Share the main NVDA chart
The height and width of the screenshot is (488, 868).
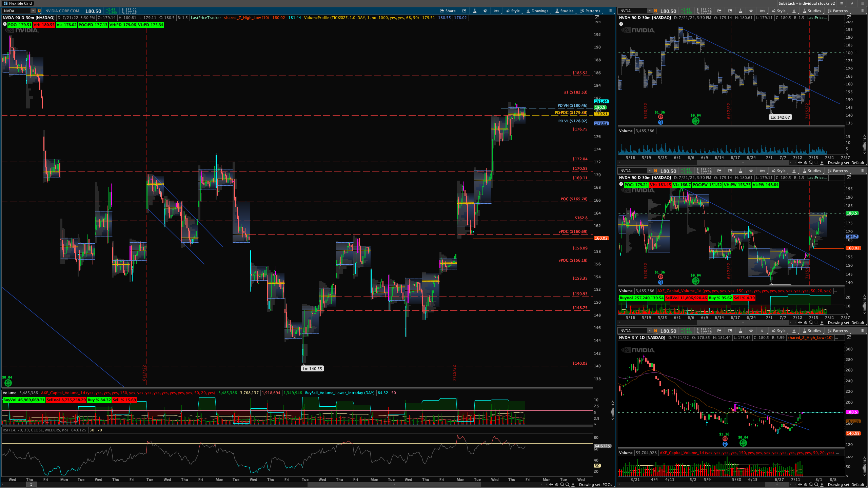[448, 11]
